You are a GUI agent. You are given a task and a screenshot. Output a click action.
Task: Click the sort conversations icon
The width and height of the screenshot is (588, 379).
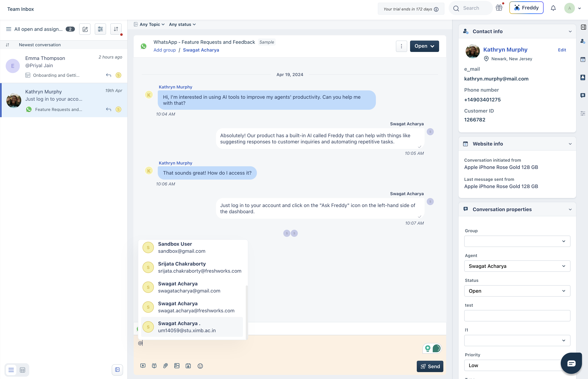[x=116, y=29]
